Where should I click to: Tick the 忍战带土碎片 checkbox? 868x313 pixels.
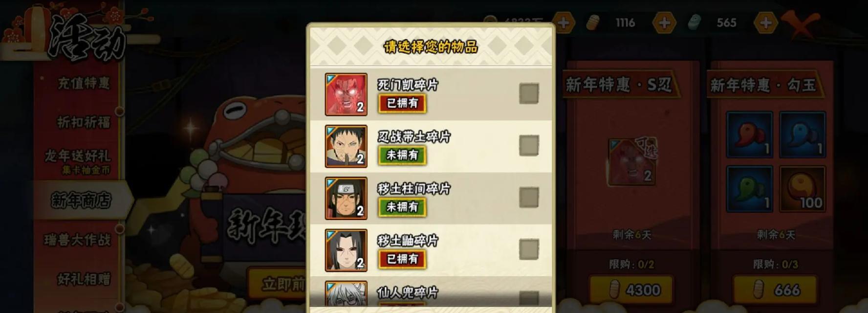[529, 145]
